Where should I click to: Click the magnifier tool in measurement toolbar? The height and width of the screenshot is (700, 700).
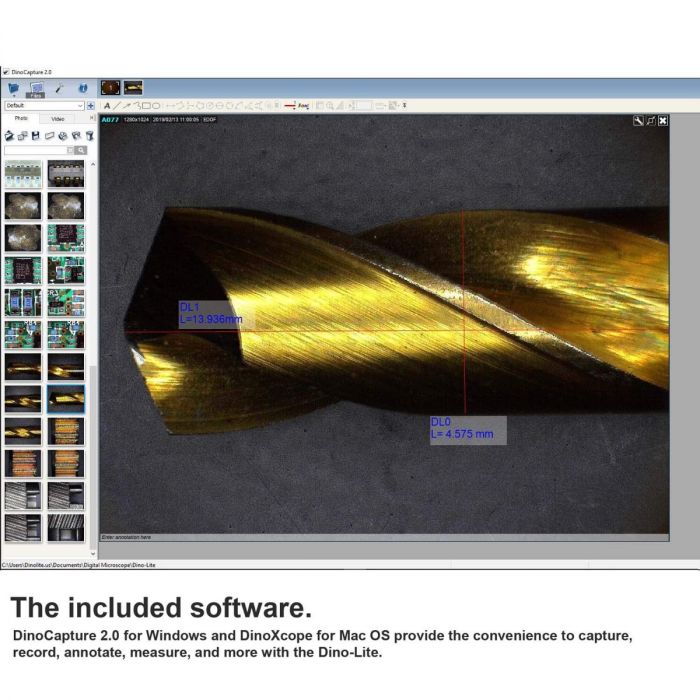pyautogui.click(x=330, y=106)
